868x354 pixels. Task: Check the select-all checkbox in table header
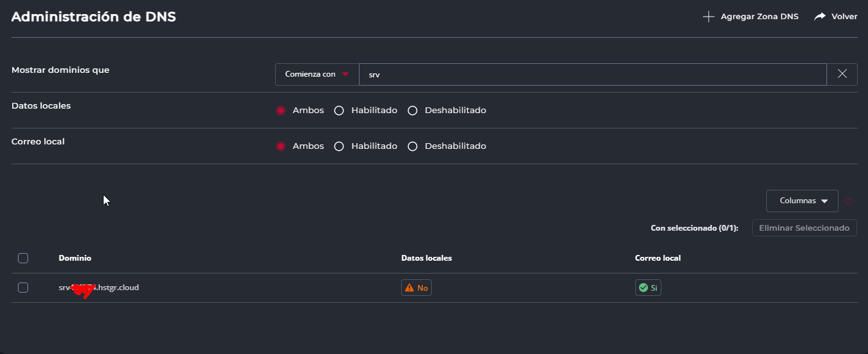pyautogui.click(x=23, y=258)
